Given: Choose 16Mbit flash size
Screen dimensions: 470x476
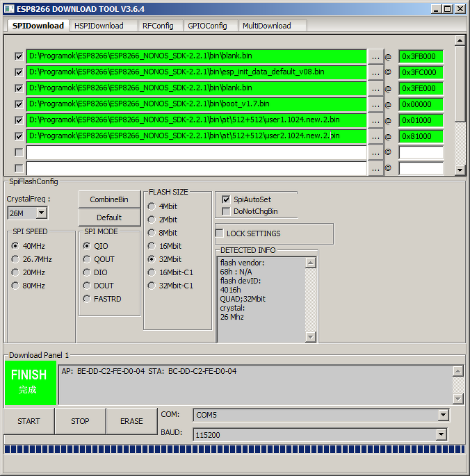Looking at the screenshot, I should pos(165,246).
